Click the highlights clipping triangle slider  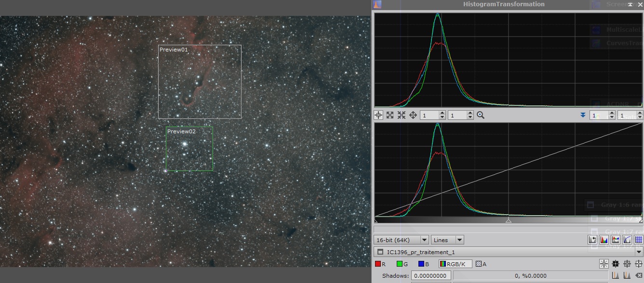[641, 220]
